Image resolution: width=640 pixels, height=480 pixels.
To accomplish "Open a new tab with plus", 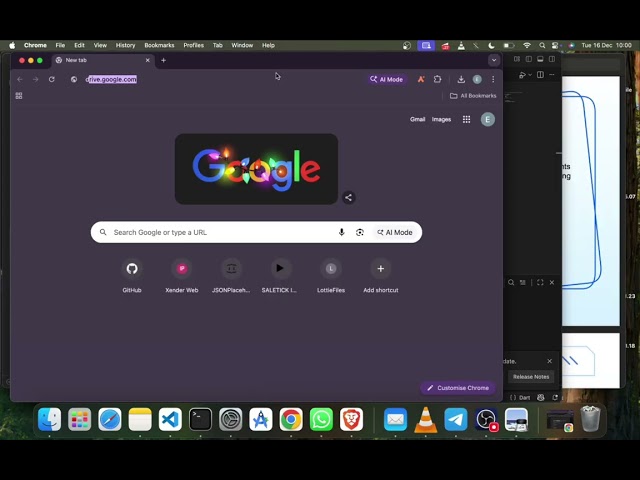I will [x=163, y=60].
